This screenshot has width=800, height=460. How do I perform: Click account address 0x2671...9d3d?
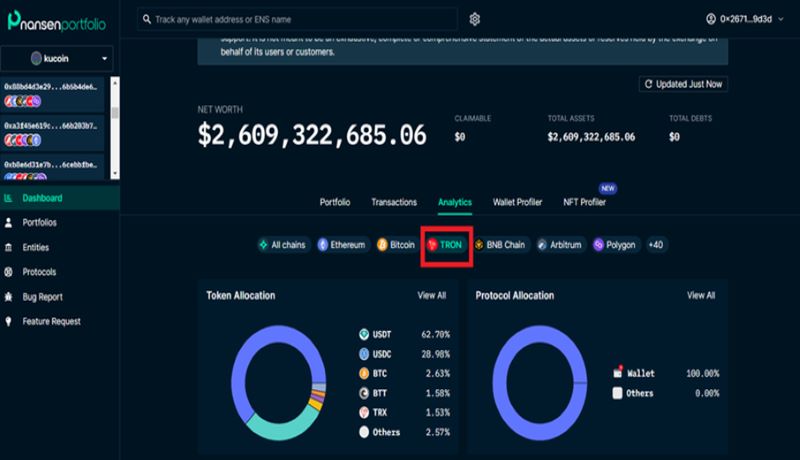tap(746, 19)
